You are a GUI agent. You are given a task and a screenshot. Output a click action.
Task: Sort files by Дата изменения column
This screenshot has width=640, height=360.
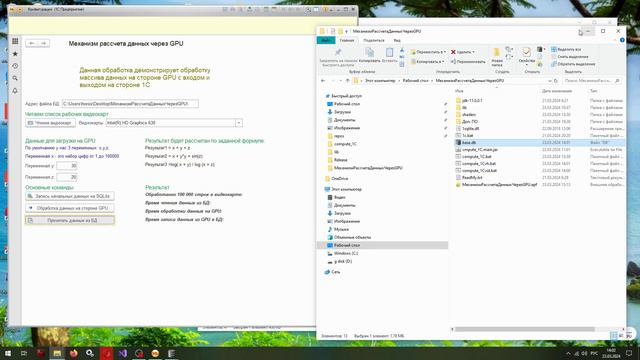[x=557, y=91]
